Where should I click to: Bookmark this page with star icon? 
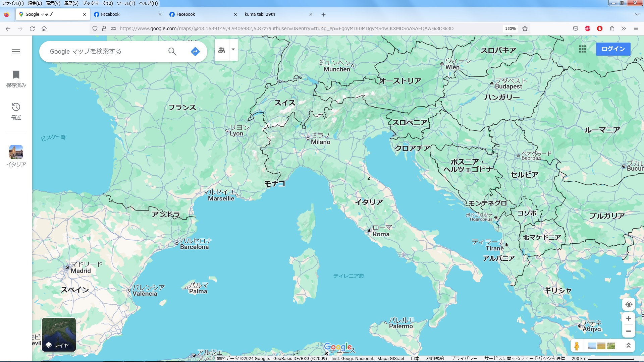tap(525, 28)
